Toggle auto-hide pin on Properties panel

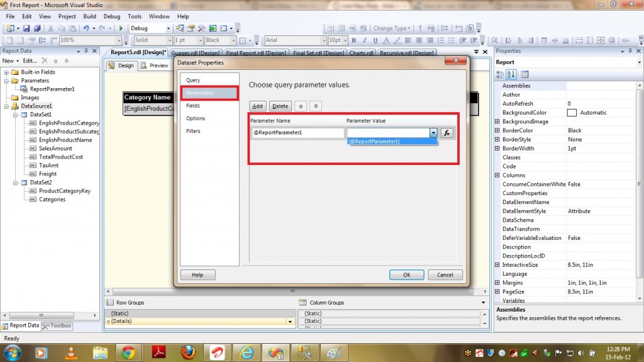631,51
